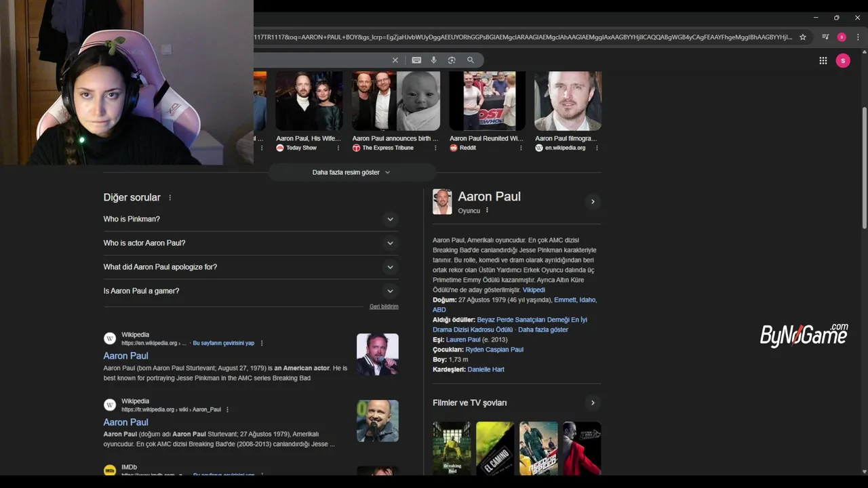Open the red-suited movie poster thumbnail
Screen dimensions: 868x488
(582, 448)
